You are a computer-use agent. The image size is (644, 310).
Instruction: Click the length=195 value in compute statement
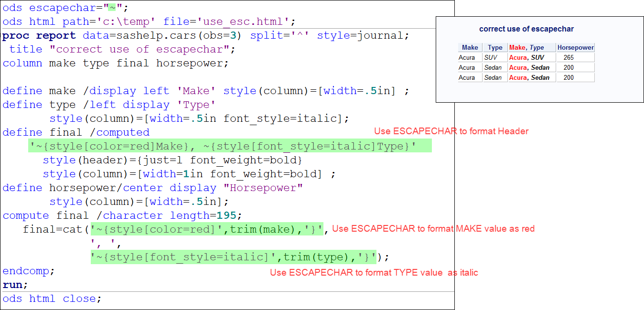coord(217,216)
